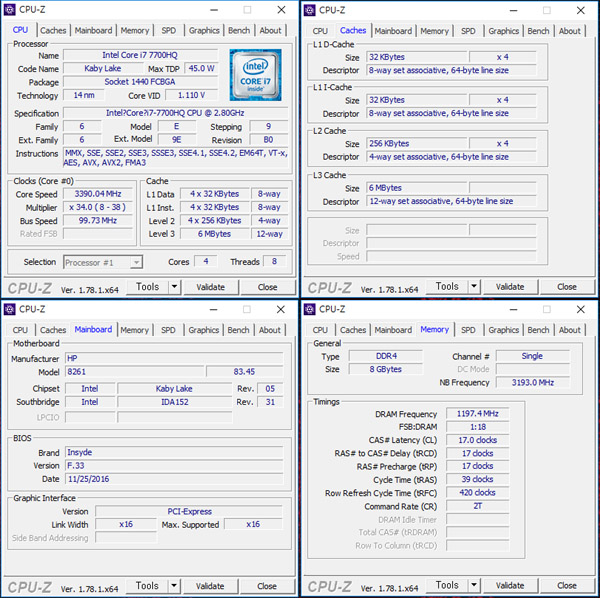Switch to Caches tab in the CPU tab window
The width and height of the screenshot is (600, 598).
coord(53,30)
